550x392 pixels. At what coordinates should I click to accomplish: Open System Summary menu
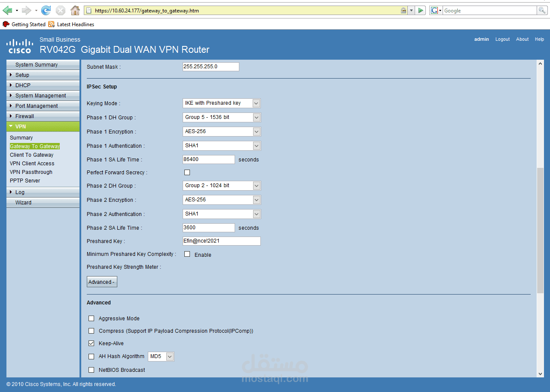point(43,65)
